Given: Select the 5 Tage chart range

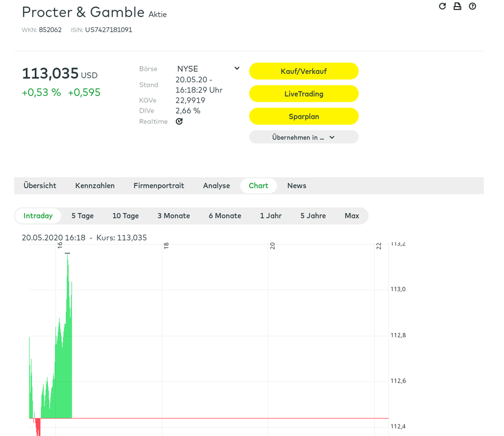Looking at the screenshot, I should coord(82,216).
